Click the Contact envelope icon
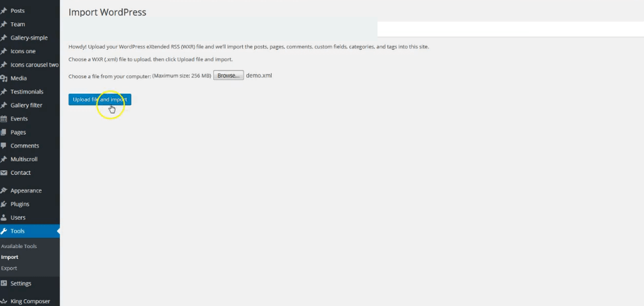 pyautogui.click(x=4, y=173)
